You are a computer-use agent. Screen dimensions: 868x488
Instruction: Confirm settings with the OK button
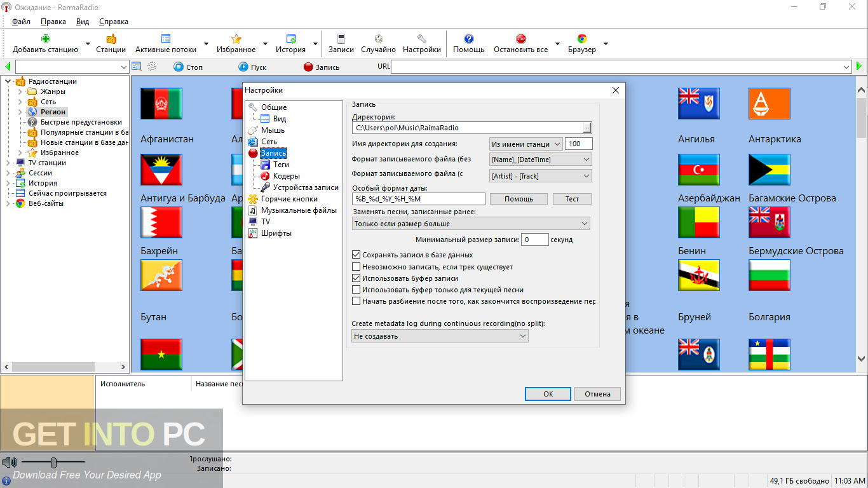pos(547,393)
